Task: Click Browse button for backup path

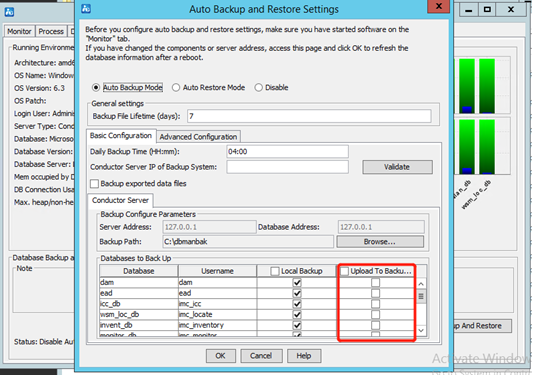Action: 380,242
